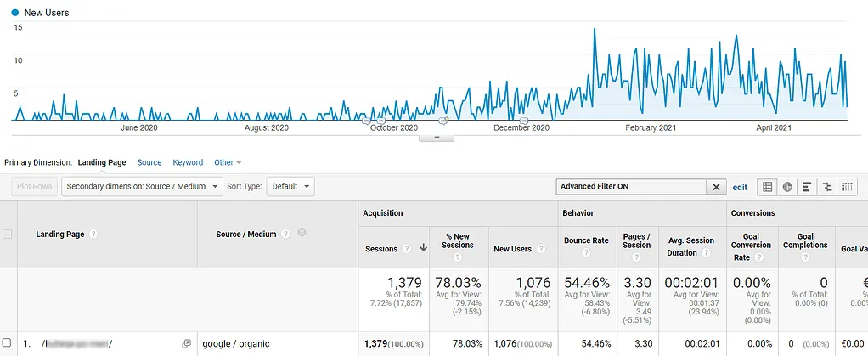
Task: Click the Landing Page column header
Action: pyautogui.click(x=60, y=235)
